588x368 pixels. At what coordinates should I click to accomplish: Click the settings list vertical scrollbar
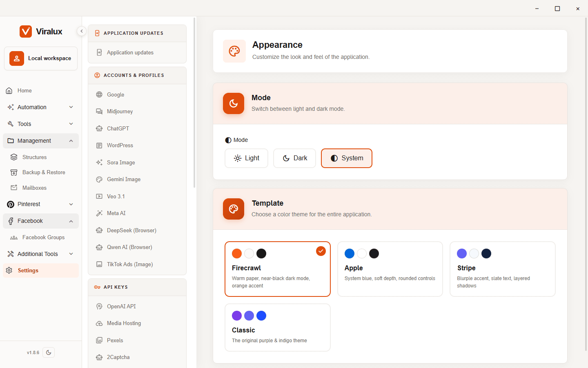pos(194,103)
